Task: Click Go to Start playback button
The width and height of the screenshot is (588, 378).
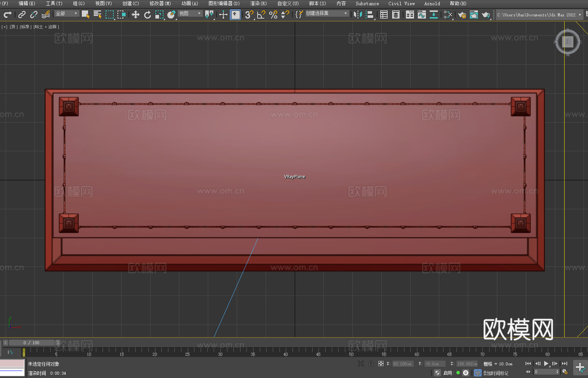Action: [528, 364]
